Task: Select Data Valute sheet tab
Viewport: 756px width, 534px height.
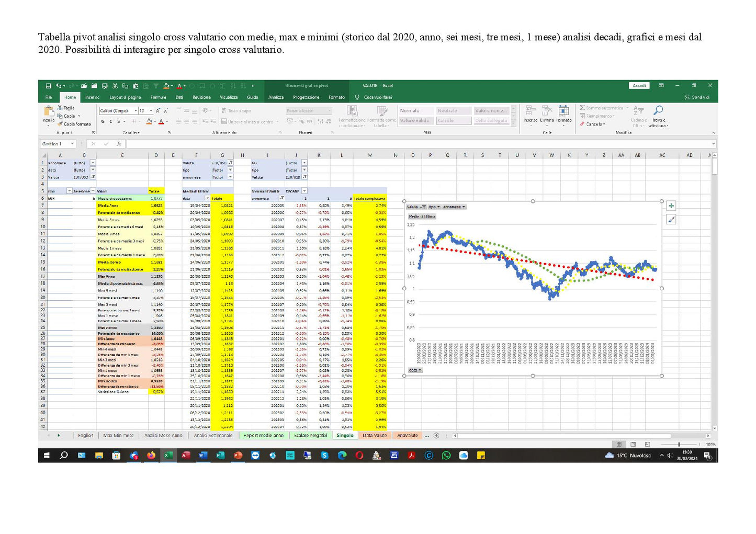Action: [375, 435]
